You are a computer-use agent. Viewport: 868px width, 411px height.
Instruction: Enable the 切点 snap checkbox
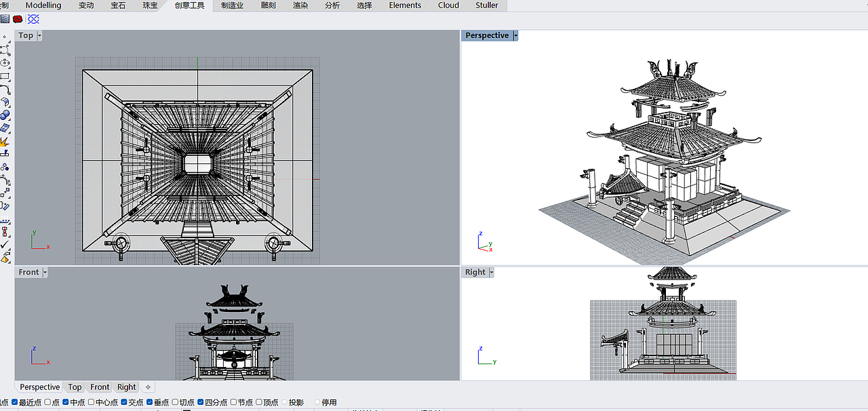[175, 402]
